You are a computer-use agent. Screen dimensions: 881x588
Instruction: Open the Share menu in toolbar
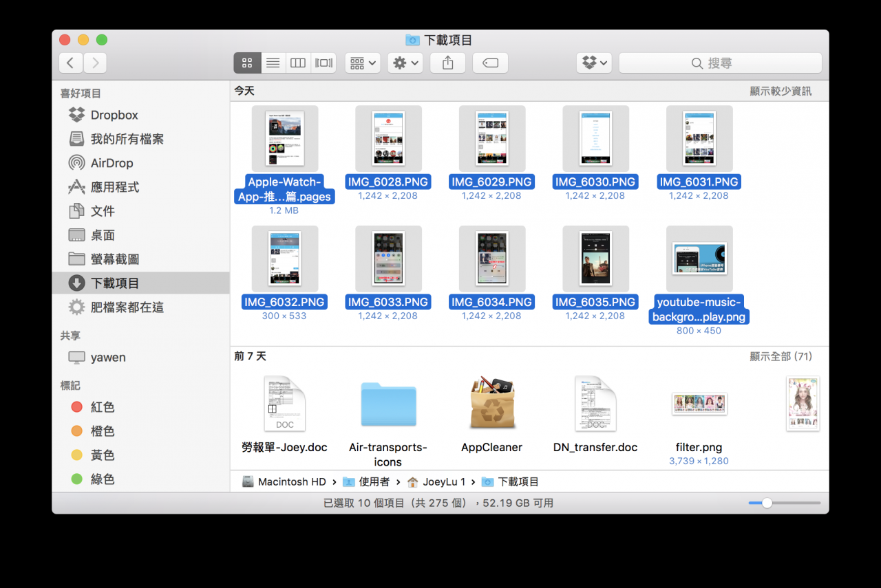click(447, 63)
